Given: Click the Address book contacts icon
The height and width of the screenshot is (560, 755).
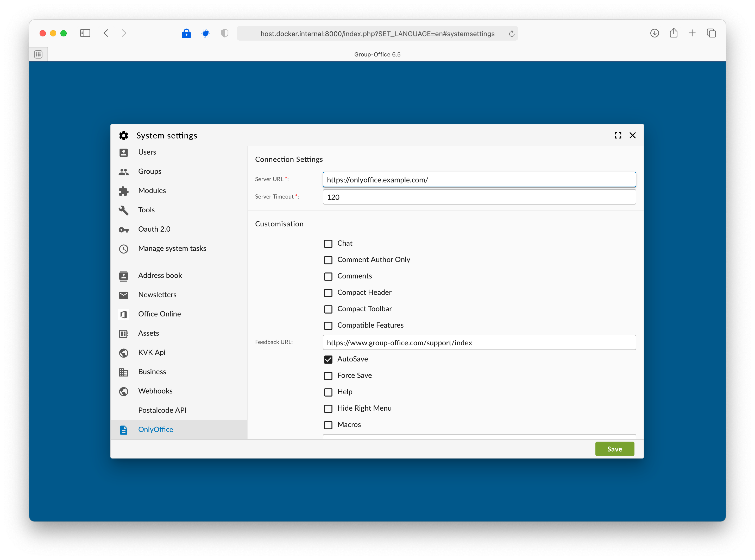Looking at the screenshot, I should pos(123,276).
